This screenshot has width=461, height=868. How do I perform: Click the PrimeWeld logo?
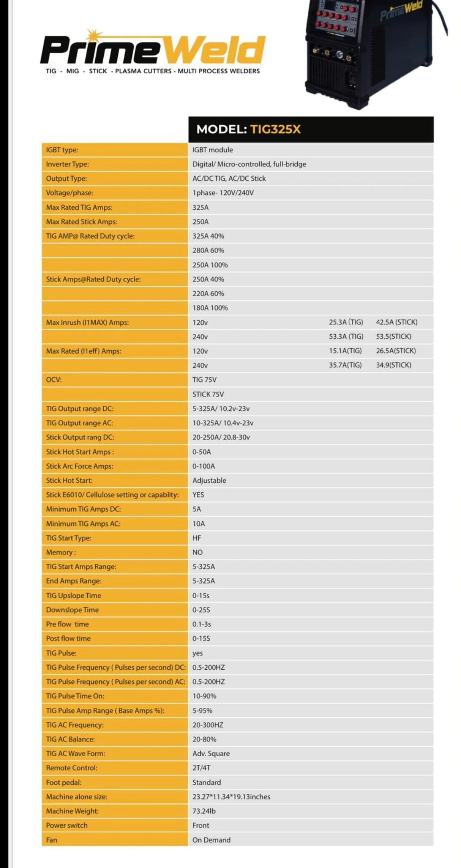[153, 49]
